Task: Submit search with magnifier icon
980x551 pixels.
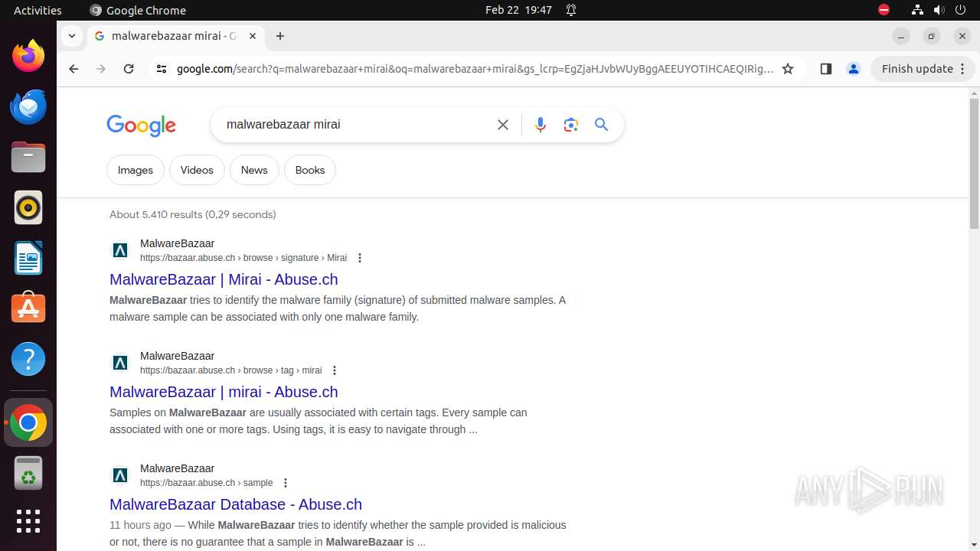Action: (602, 125)
